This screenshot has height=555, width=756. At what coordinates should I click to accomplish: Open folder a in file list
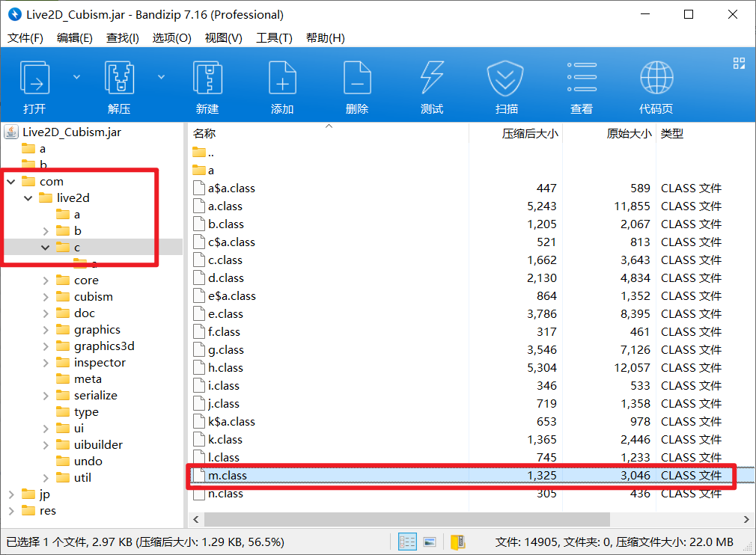click(x=204, y=170)
